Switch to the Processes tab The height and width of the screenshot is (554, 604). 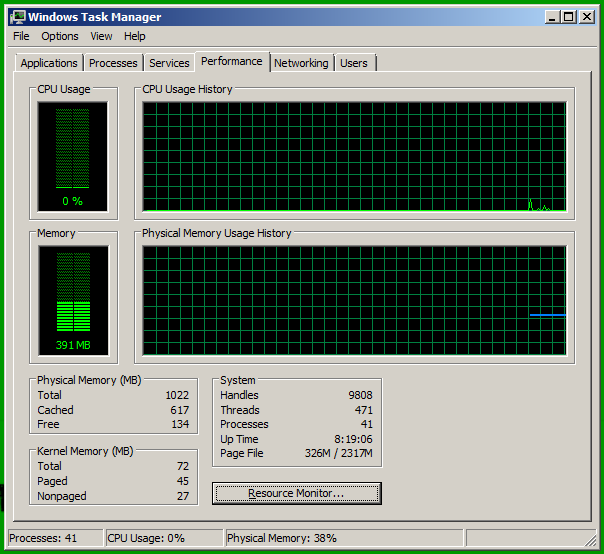(x=113, y=63)
